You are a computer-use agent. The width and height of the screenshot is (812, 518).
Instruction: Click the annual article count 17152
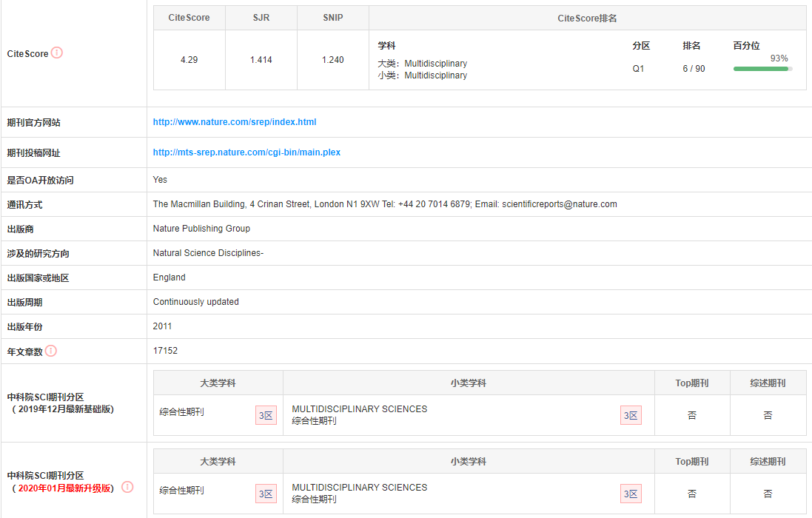click(x=165, y=351)
